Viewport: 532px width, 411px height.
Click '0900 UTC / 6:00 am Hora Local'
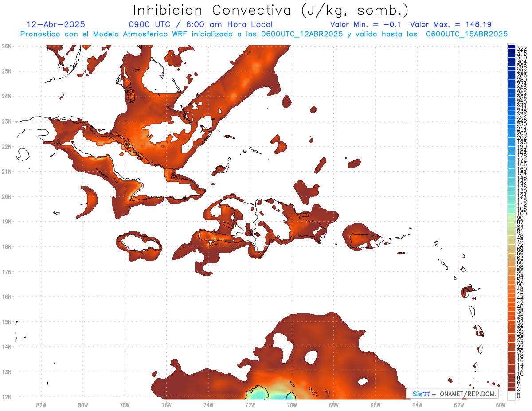click(x=201, y=25)
